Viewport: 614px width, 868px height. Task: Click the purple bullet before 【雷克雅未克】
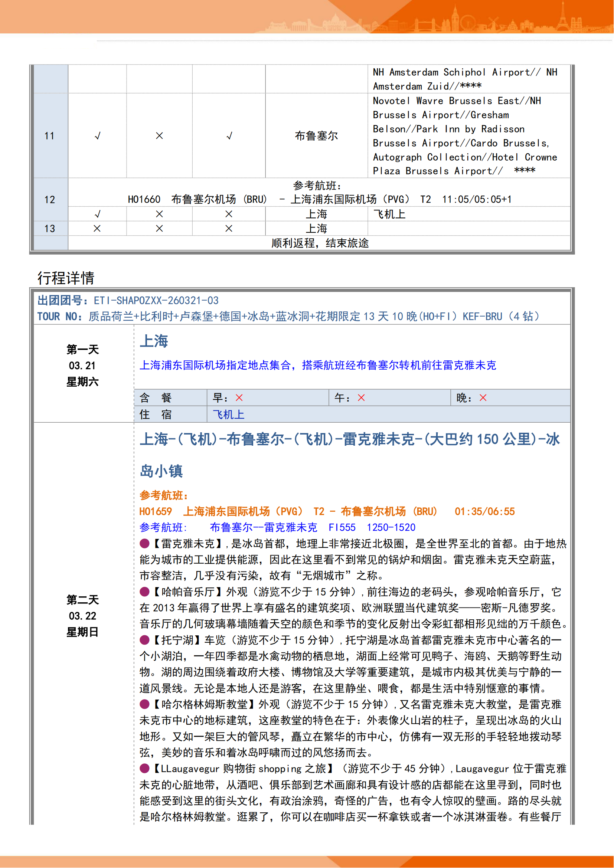[x=144, y=544]
